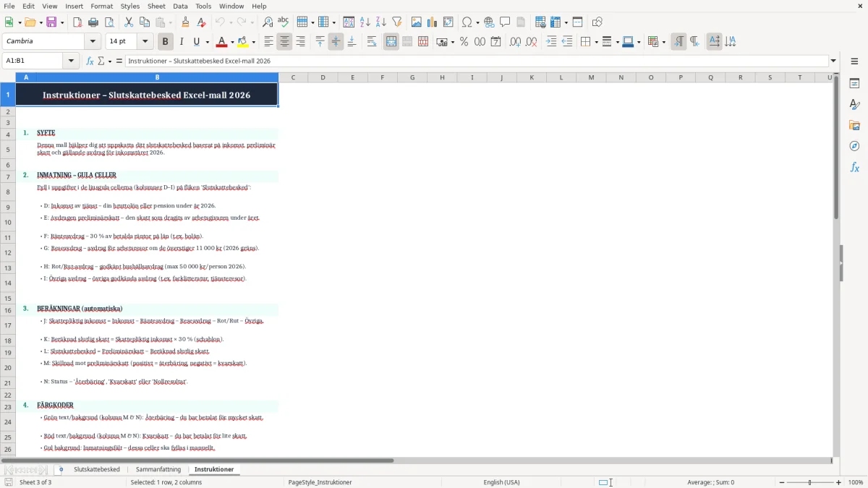The image size is (868, 488).
Task: Define the print area
Action: pyautogui.click(x=540, y=22)
